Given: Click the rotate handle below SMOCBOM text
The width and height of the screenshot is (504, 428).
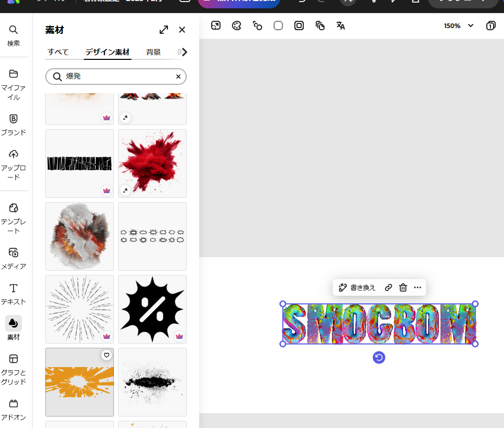Looking at the screenshot, I should point(379,358).
